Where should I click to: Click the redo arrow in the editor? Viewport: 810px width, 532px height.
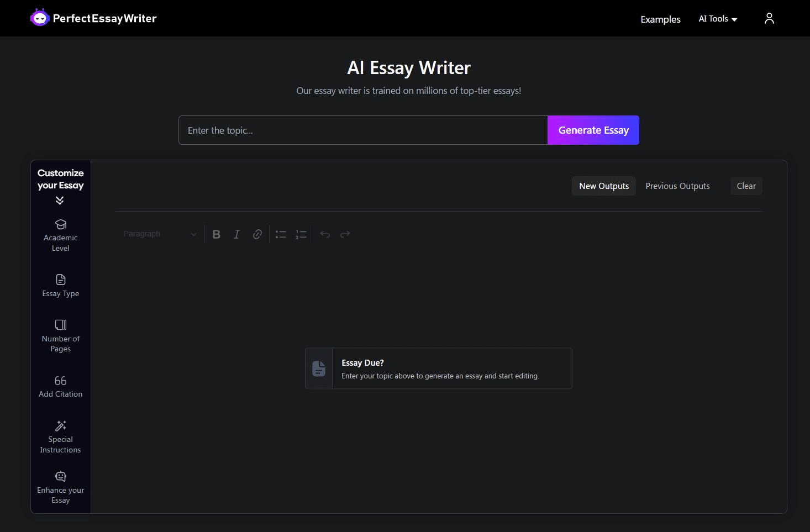coord(345,234)
